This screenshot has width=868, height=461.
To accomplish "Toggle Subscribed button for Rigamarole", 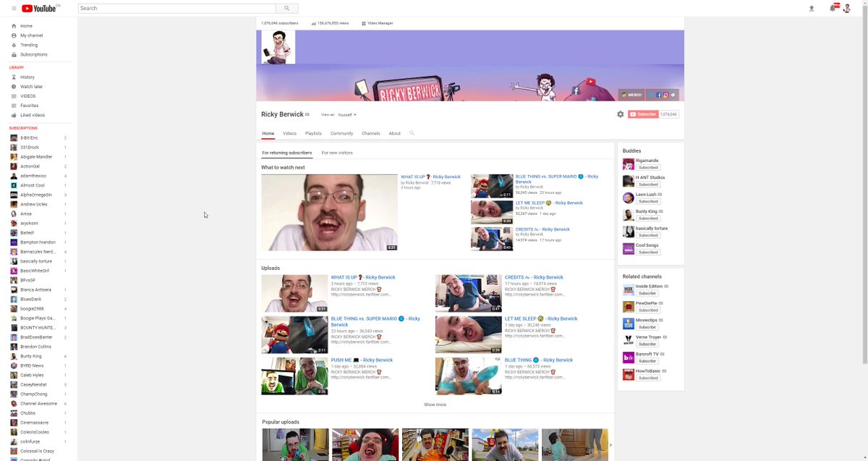I will (648, 167).
